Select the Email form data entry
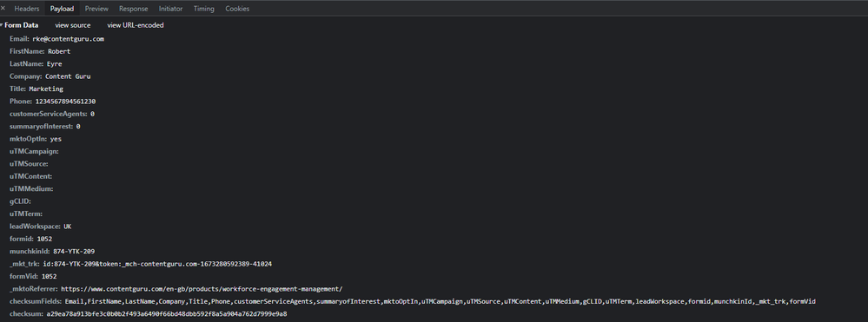Screen dimensions: 868x322 [x=56, y=39]
